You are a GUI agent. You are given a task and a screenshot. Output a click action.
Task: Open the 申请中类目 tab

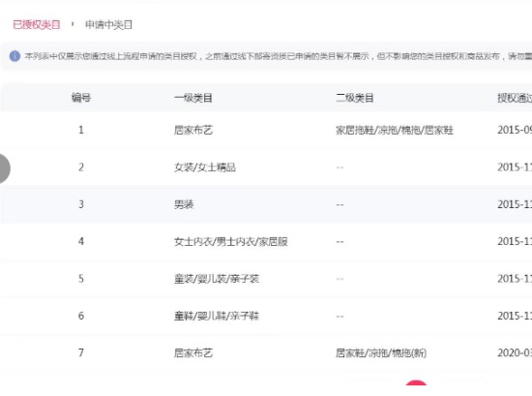108,25
